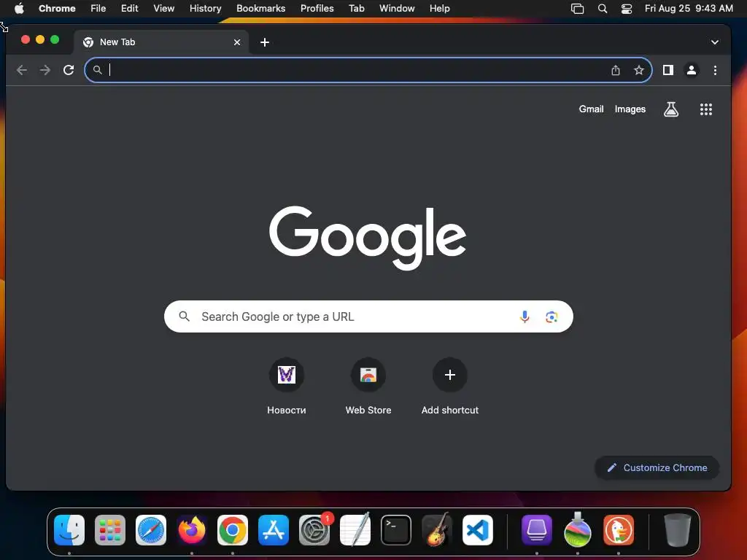Open the side panel icon

[x=668, y=70]
